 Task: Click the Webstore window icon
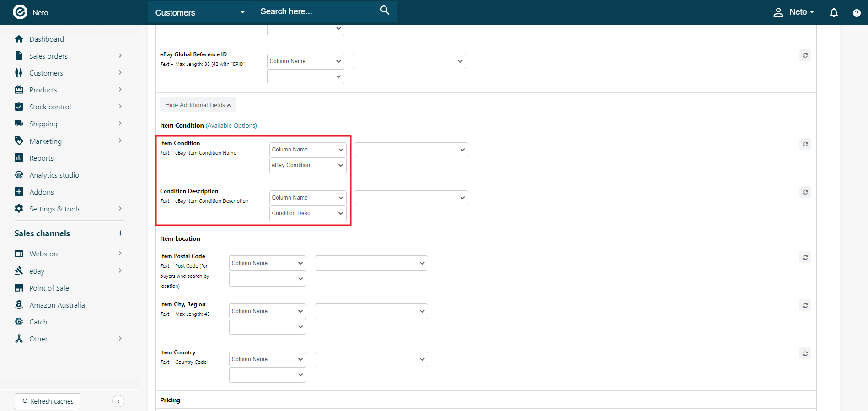[x=19, y=254]
